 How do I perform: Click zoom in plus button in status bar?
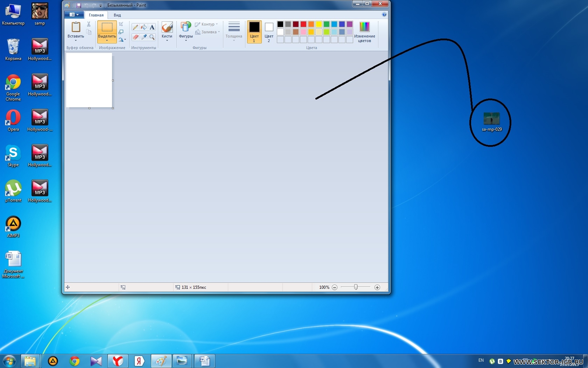tap(377, 287)
